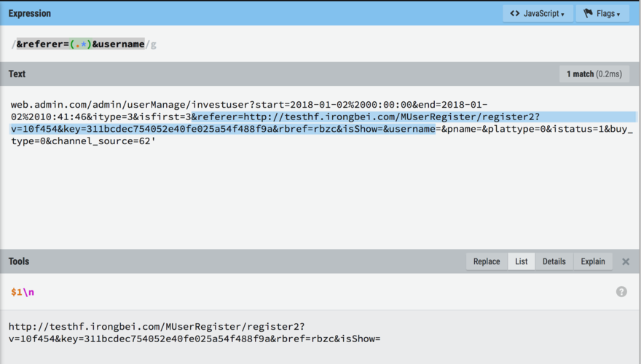
Task: Click the Tools section header
Action: tap(19, 261)
